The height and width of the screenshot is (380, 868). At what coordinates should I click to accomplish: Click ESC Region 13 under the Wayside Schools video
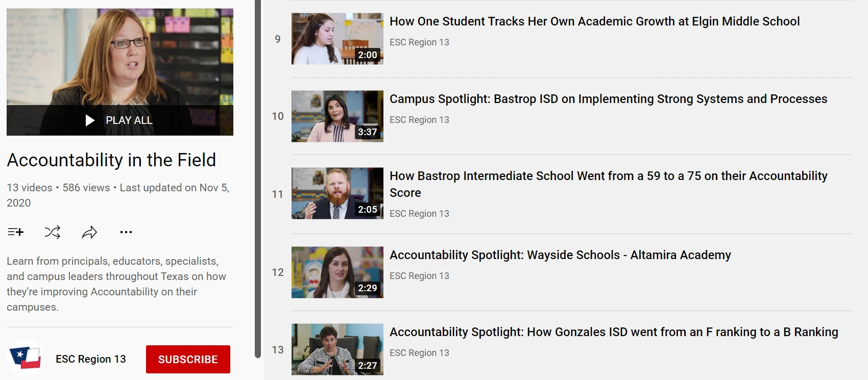coord(419,276)
